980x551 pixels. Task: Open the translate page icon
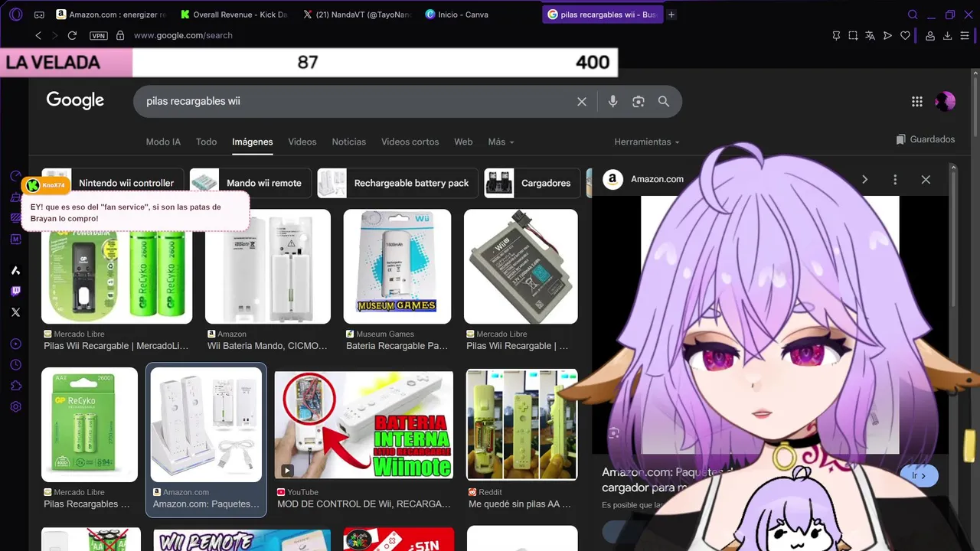click(871, 35)
